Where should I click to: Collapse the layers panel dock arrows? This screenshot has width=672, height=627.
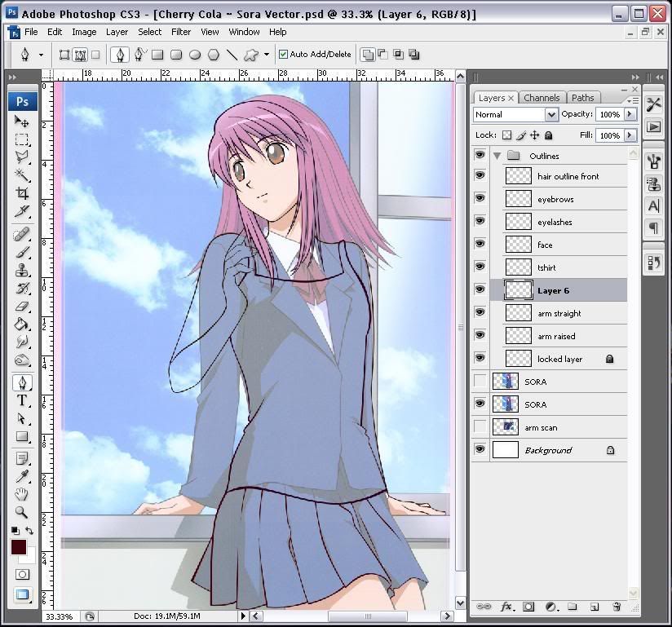pos(635,77)
